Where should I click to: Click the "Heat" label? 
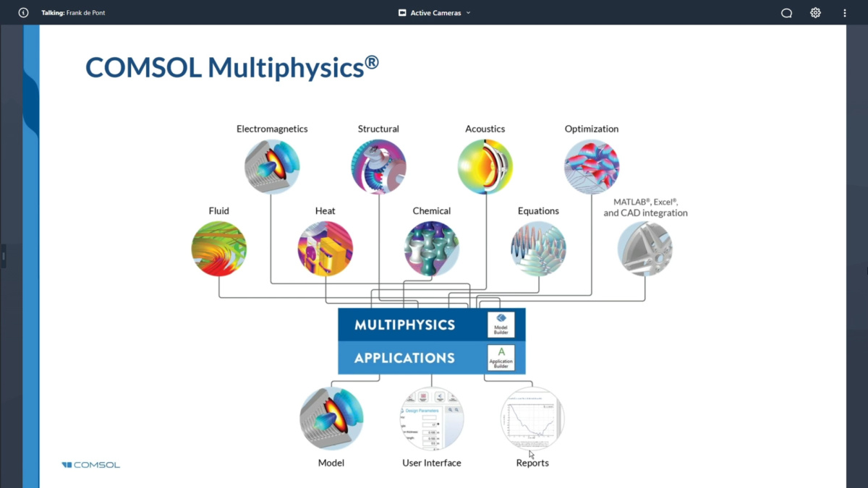pos(325,211)
